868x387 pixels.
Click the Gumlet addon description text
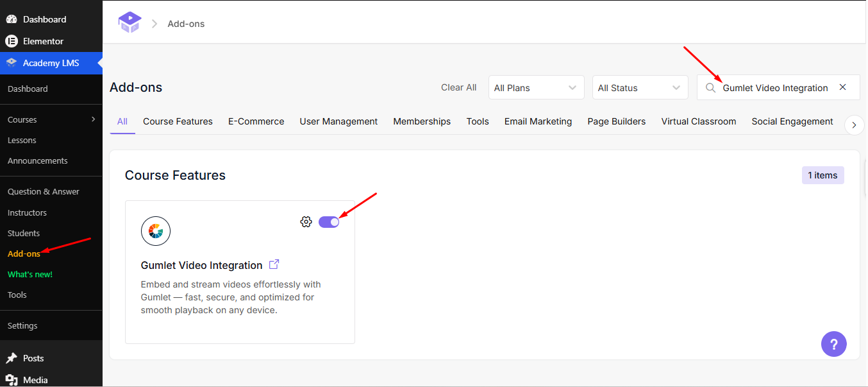coord(231,297)
